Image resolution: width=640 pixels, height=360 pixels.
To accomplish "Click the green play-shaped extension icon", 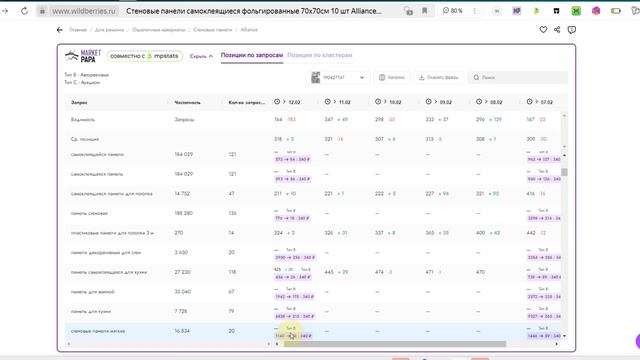I will coord(536,11).
